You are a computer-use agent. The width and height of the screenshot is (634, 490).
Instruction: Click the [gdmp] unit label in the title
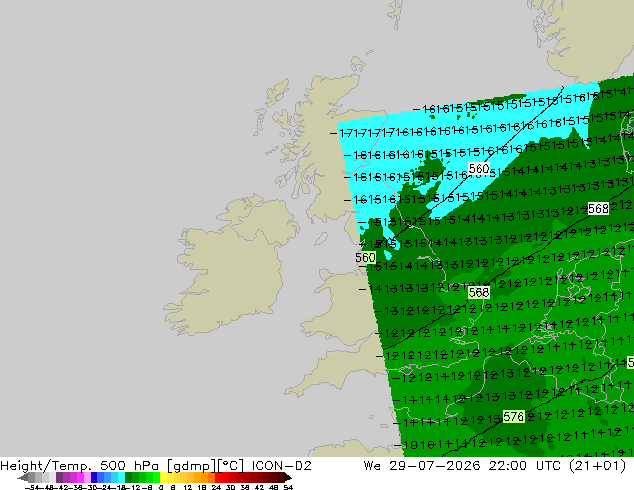point(192,466)
